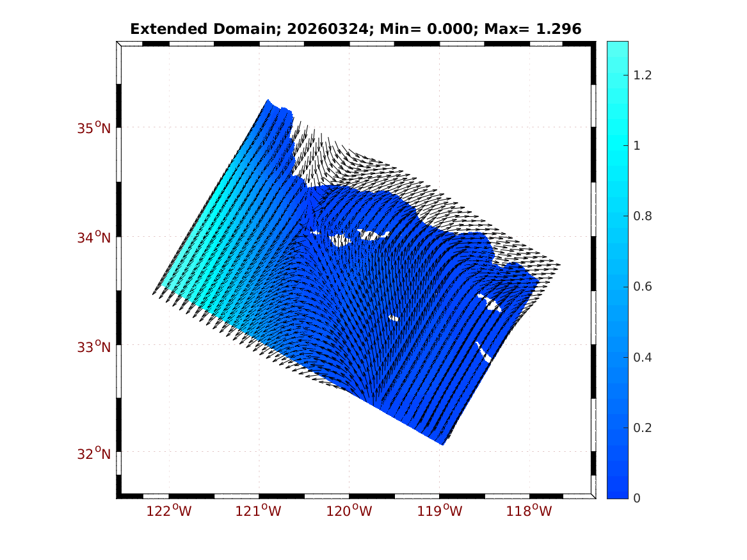This screenshot has height=560, width=747.
Task: Pick the 119°W longitude label
Action: (440, 511)
